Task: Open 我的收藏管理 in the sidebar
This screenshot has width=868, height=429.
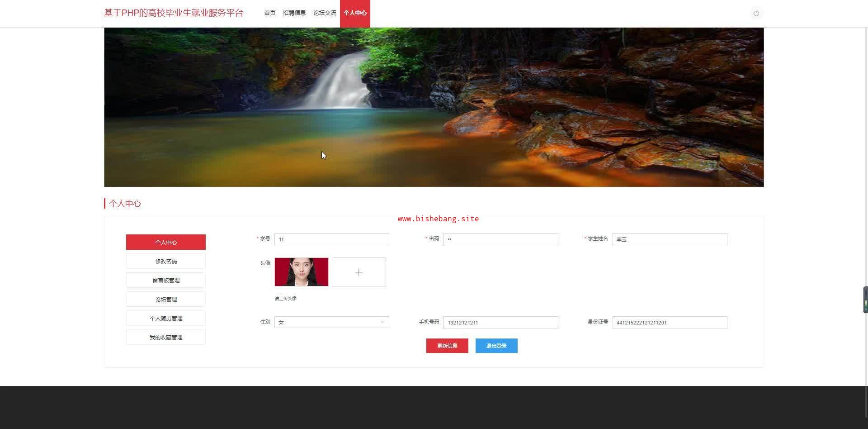Action: point(166,337)
